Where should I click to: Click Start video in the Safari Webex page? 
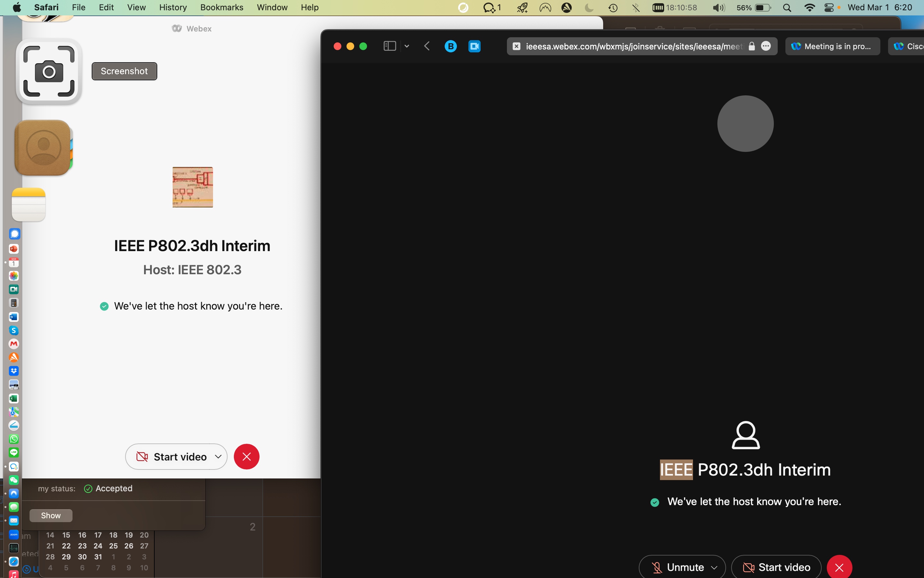(776, 567)
